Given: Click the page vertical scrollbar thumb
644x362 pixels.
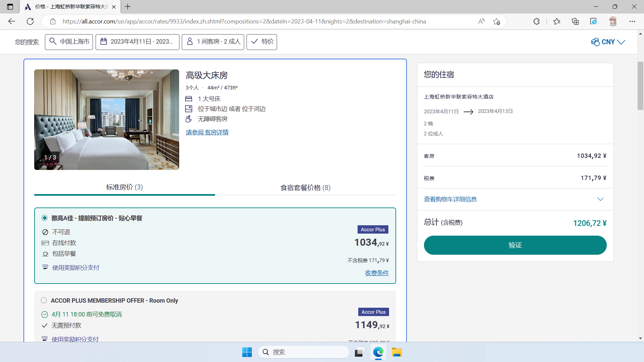Looking at the screenshot, I should coord(640,86).
